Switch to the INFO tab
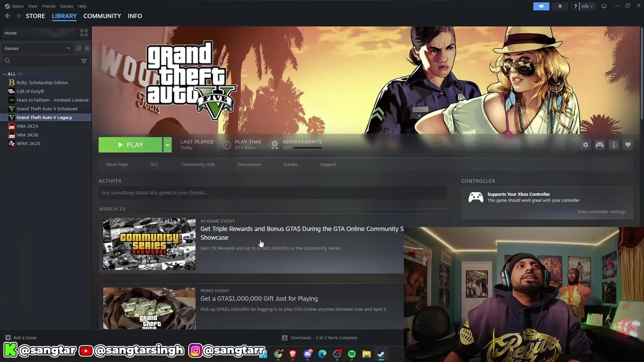The width and height of the screenshot is (644, 362). [135, 16]
